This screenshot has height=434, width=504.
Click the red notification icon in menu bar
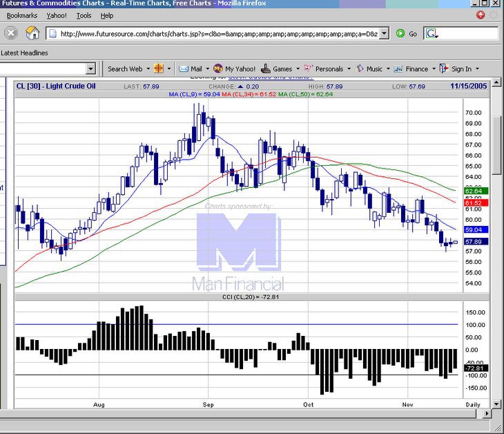click(x=481, y=15)
